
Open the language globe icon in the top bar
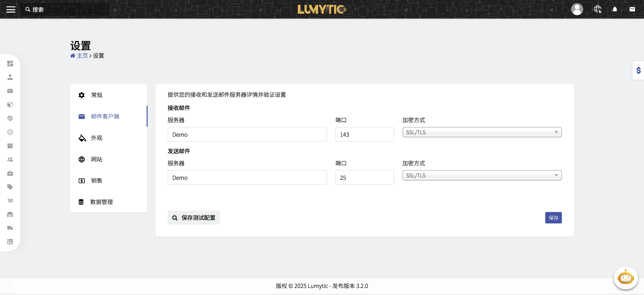tap(597, 9)
